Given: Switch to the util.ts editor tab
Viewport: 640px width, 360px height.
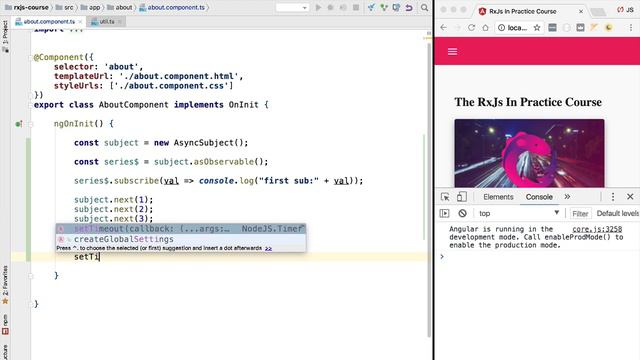Looking at the screenshot, I should [x=106, y=22].
